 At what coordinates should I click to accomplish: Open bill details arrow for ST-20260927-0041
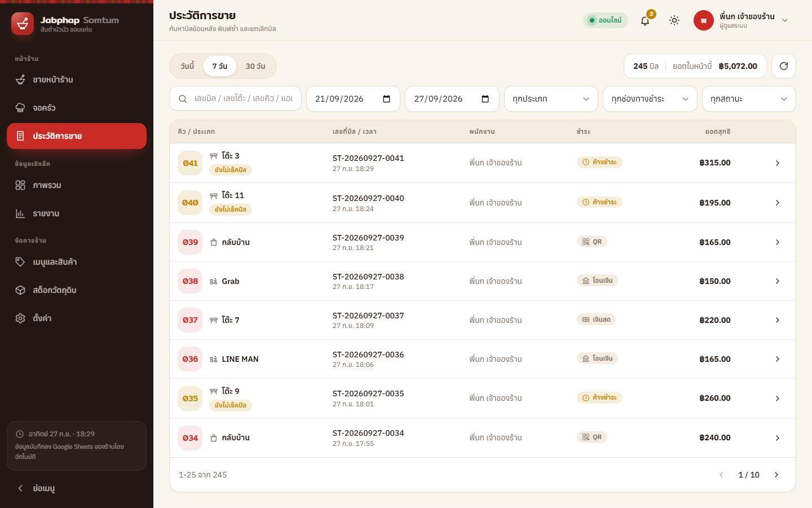click(778, 163)
